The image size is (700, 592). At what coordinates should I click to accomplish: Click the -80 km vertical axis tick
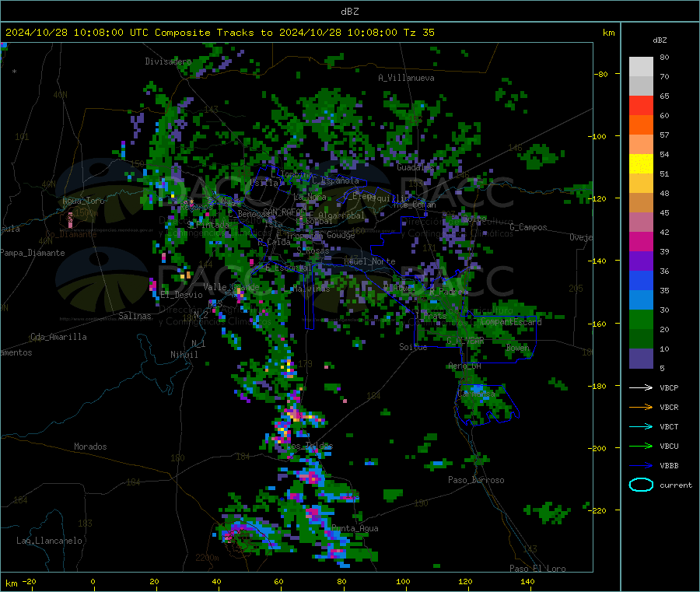pos(601,74)
